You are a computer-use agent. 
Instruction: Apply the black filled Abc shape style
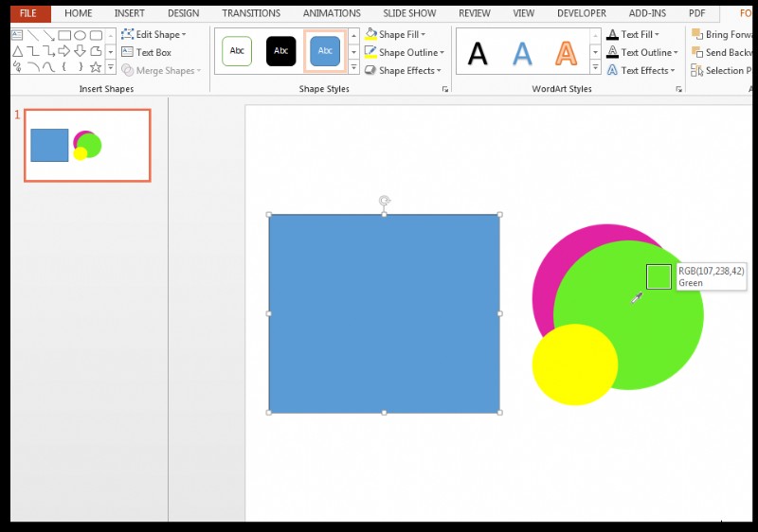(280, 51)
